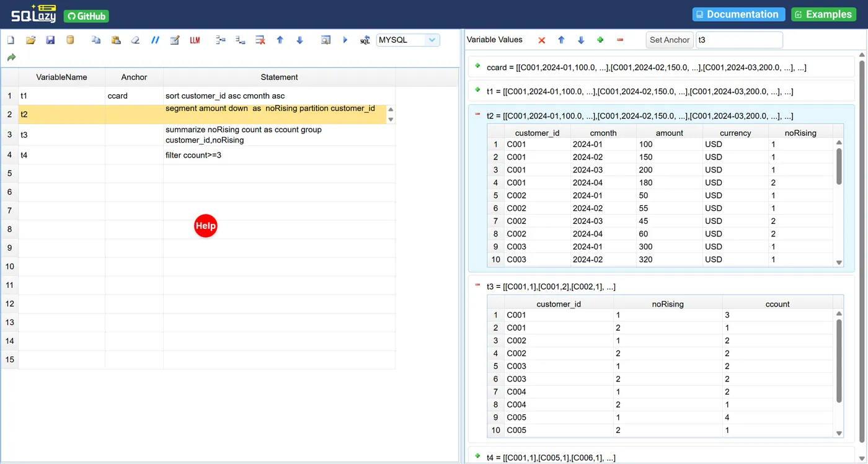Run the script with the blue play icon

click(x=345, y=40)
